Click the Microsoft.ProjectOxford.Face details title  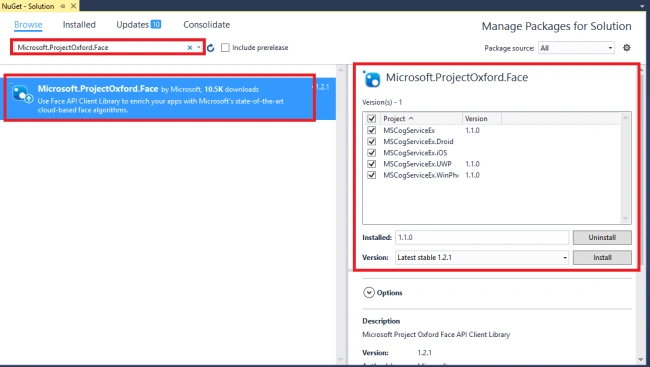click(x=457, y=78)
